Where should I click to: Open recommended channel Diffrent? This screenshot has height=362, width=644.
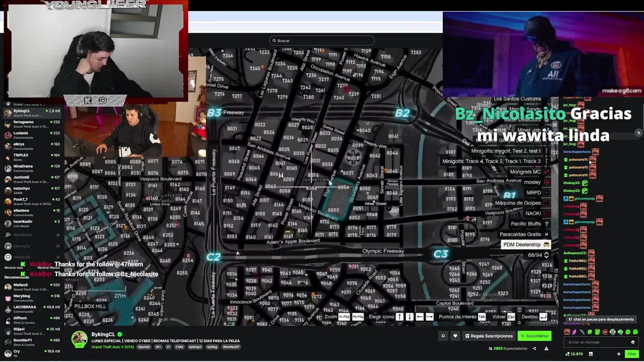(x=32, y=320)
